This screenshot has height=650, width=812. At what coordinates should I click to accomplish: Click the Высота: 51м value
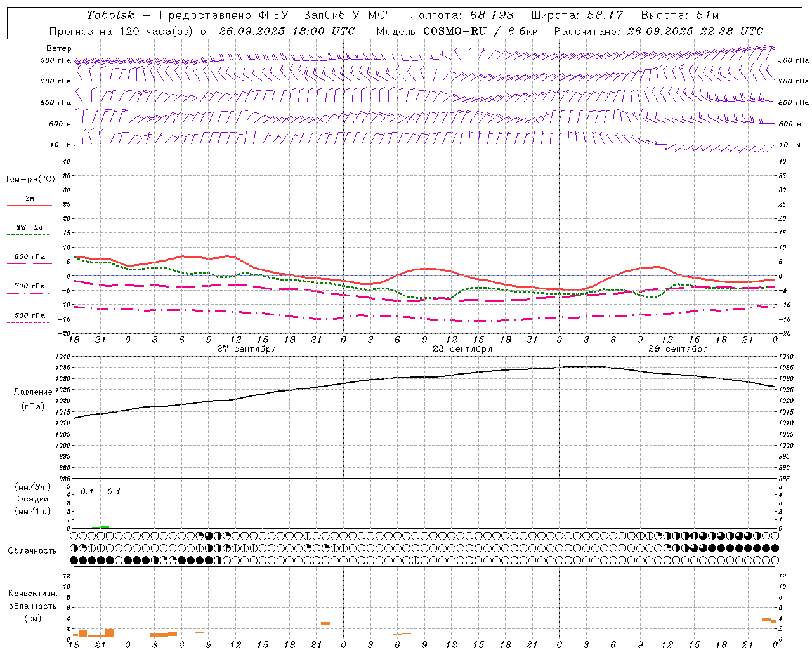point(680,15)
